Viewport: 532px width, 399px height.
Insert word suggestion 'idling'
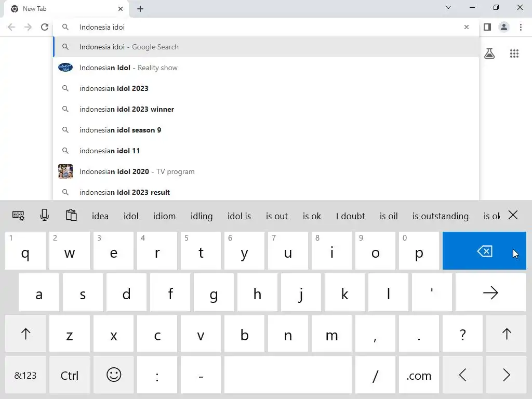(202, 216)
